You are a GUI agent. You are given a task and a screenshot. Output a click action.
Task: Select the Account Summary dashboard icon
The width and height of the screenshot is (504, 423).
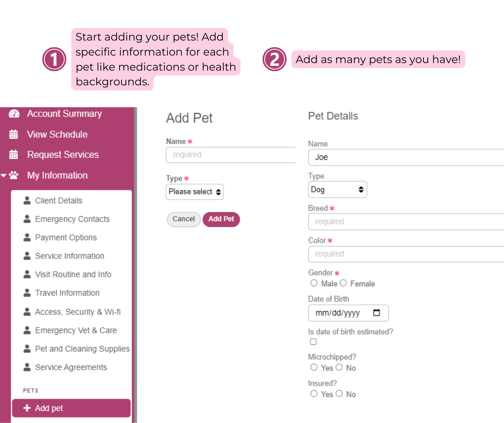(x=14, y=114)
